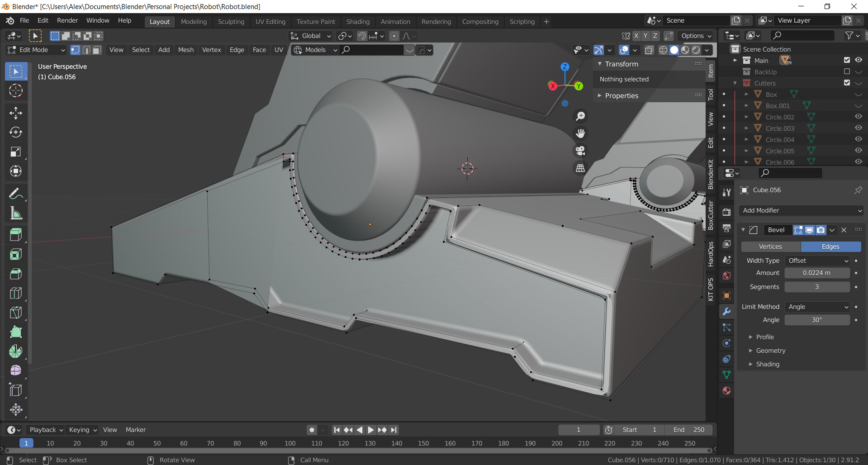Toggle camera view icon in viewport
The height and width of the screenshot is (465, 868).
click(x=580, y=151)
